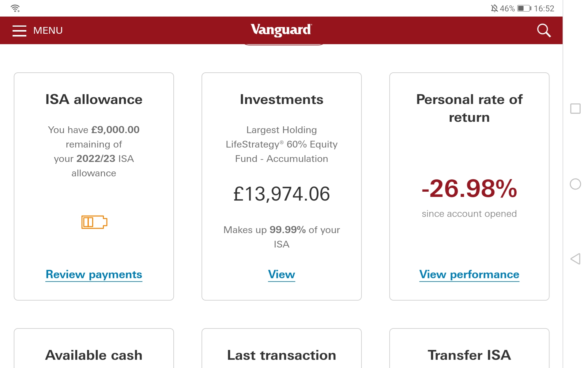Tap the Android back triangle button
The height and width of the screenshot is (368, 588).
tap(575, 259)
